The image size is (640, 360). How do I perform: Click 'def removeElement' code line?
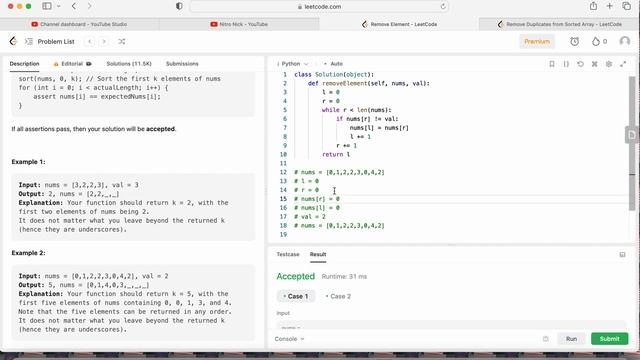coord(369,83)
